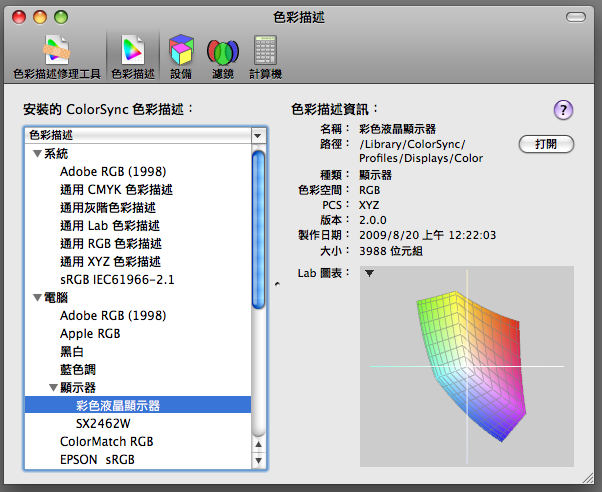The width and height of the screenshot is (602, 492).
Task: Click the purple help question mark button
Action: 563,110
